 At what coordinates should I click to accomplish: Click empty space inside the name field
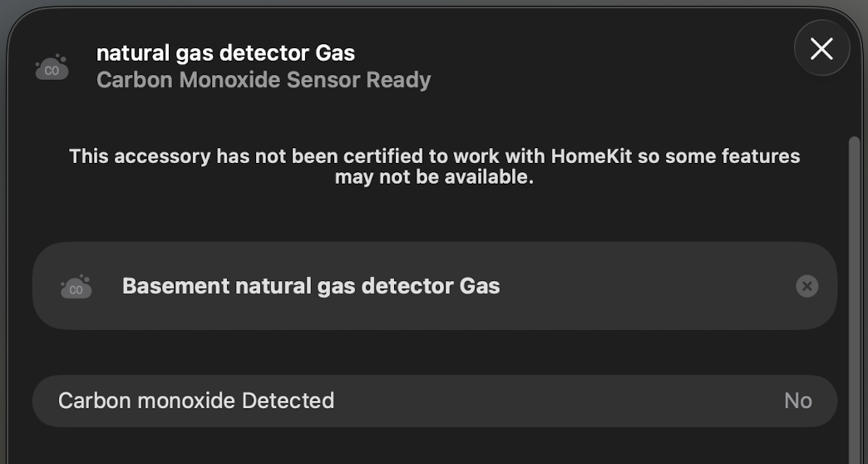click(x=649, y=287)
